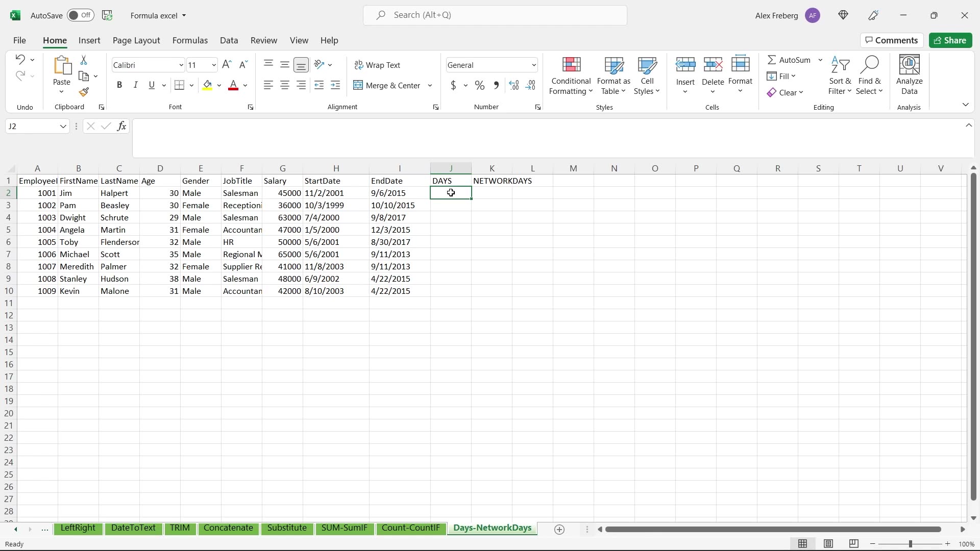Click the Share button
Viewport: 980px width, 551px height.
950,40
